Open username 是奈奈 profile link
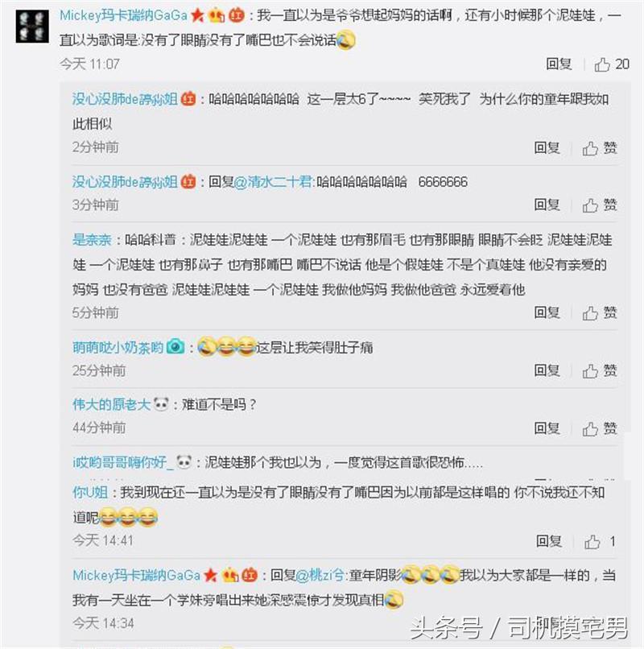This screenshot has height=649, width=644. (x=92, y=240)
